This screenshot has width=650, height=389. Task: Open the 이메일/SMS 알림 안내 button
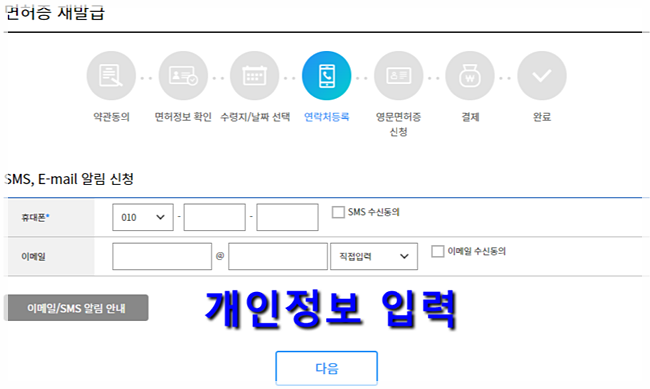[76, 308]
